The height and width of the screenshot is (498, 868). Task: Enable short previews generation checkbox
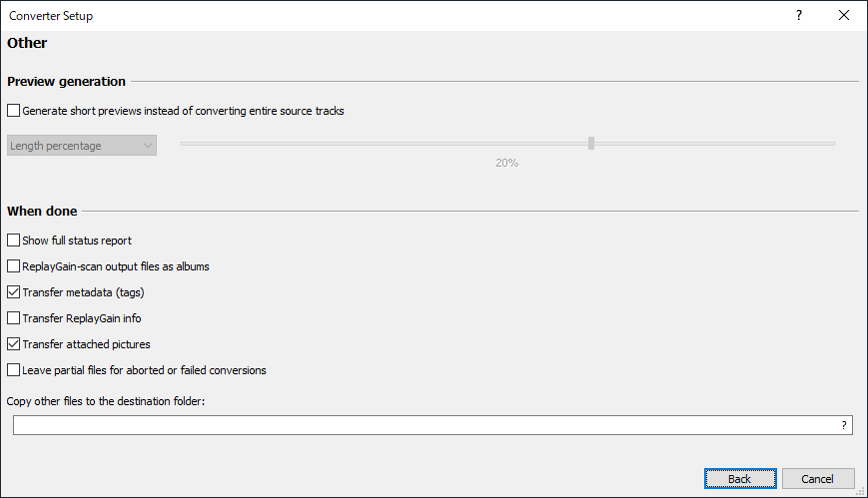tap(13, 111)
